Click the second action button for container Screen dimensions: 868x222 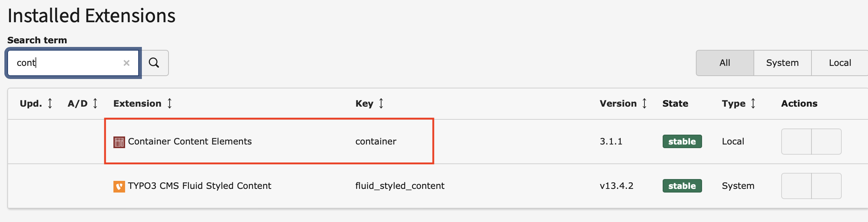[826, 142]
